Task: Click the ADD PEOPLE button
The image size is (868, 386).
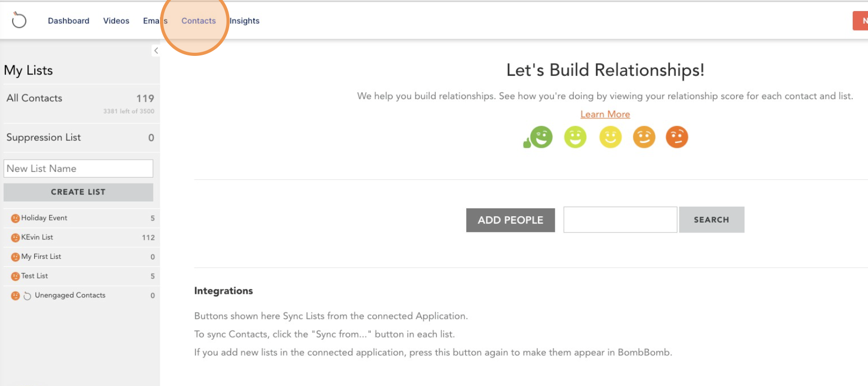Action: pos(511,220)
